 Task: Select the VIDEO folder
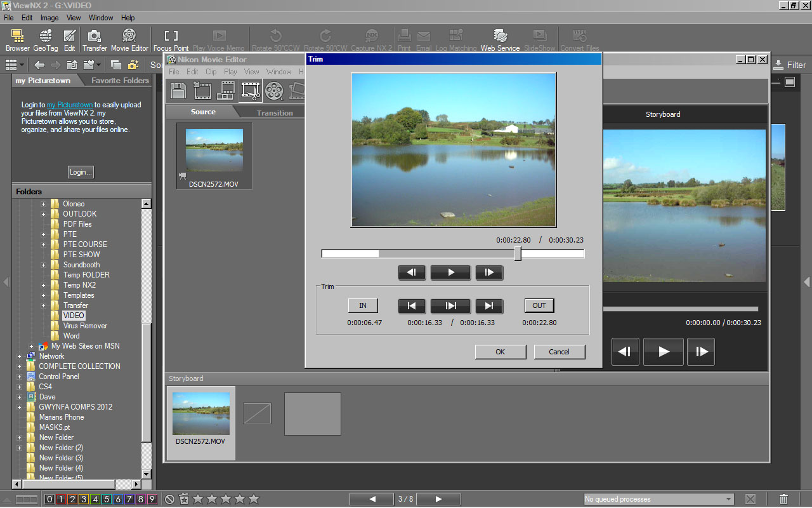[x=74, y=316]
